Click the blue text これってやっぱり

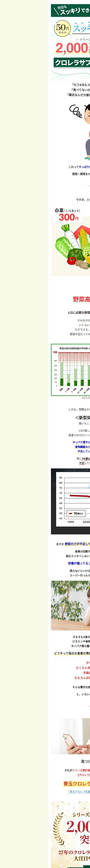click(x=79, y=167)
